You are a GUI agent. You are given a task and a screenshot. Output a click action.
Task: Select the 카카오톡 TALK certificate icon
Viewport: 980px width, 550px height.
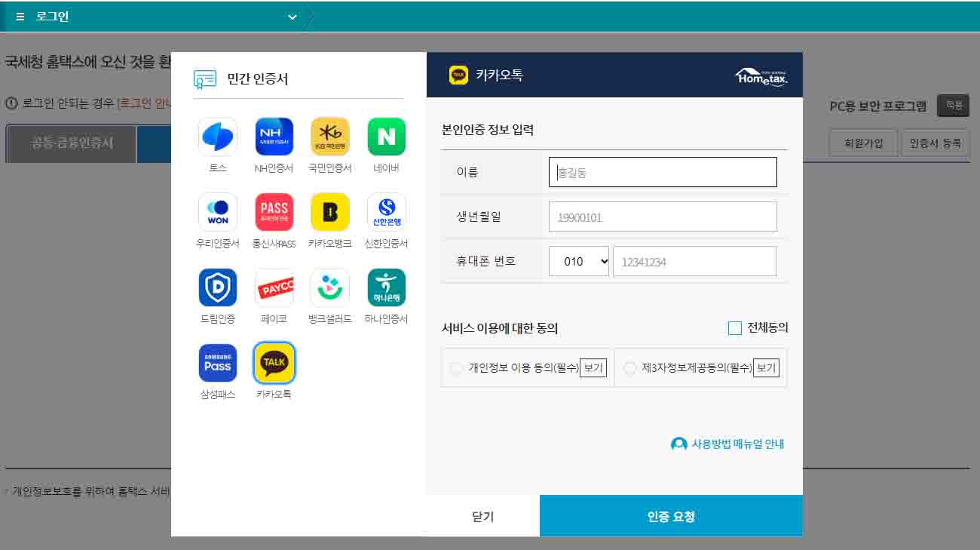tap(274, 363)
